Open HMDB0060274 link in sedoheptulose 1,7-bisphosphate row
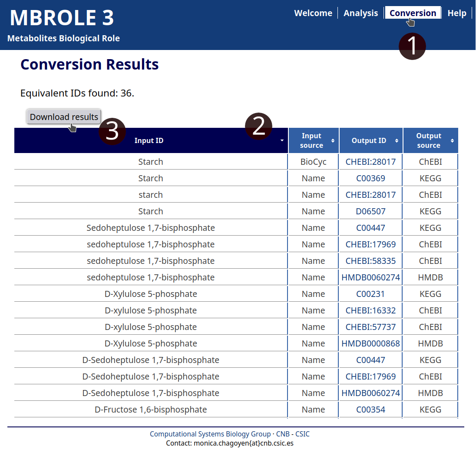 point(370,277)
